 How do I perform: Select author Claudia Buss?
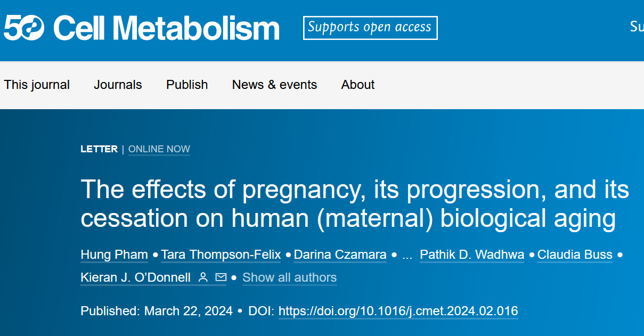(x=575, y=255)
